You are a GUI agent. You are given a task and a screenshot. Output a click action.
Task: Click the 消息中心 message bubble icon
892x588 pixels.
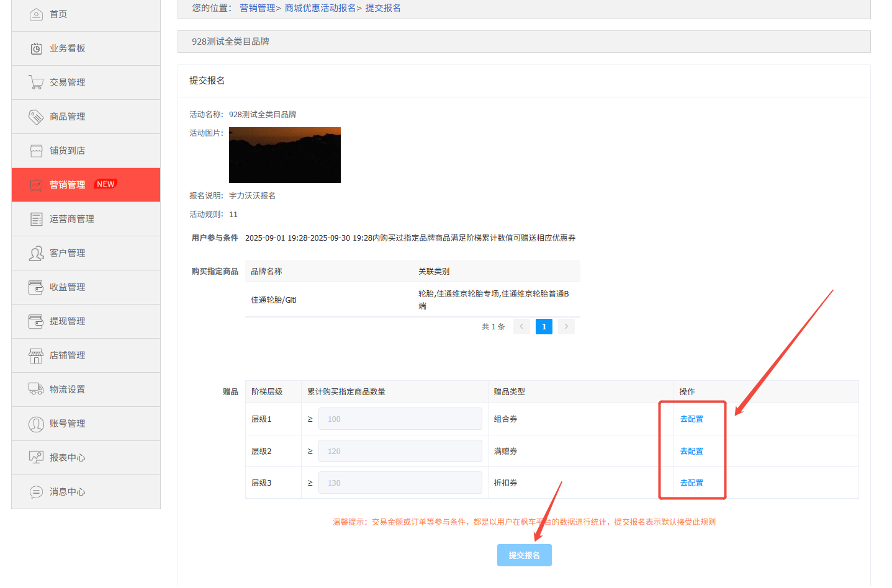pos(36,491)
